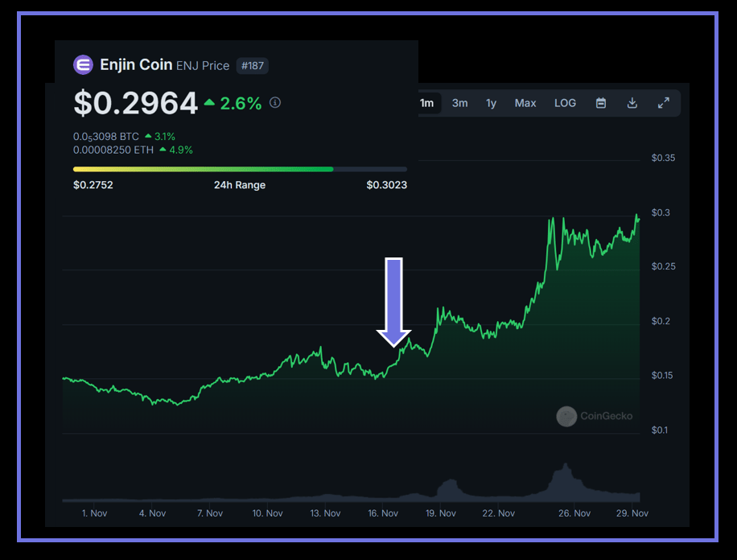This screenshot has height=560, width=737.
Task: Click the #187 rank badge
Action: [x=253, y=65]
